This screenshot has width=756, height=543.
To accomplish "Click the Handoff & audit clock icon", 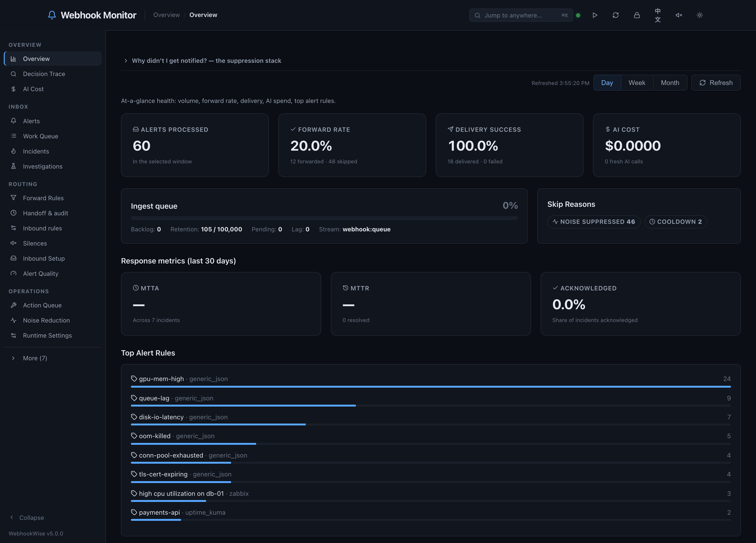I will click(13, 212).
